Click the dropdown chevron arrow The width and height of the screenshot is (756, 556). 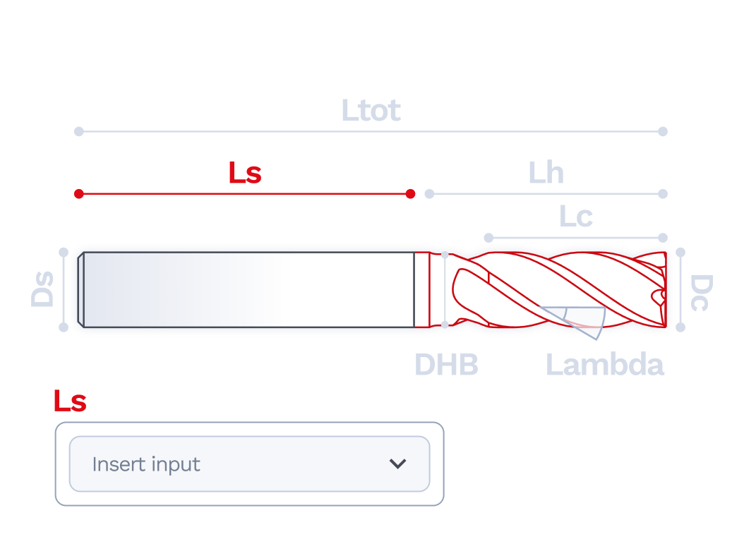(398, 464)
